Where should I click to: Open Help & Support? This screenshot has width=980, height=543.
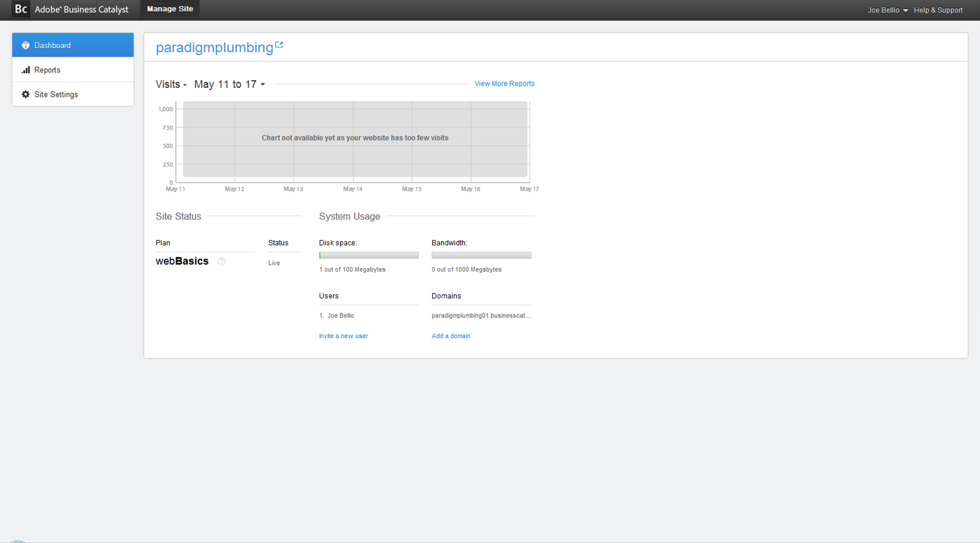pyautogui.click(x=938, y=10)
